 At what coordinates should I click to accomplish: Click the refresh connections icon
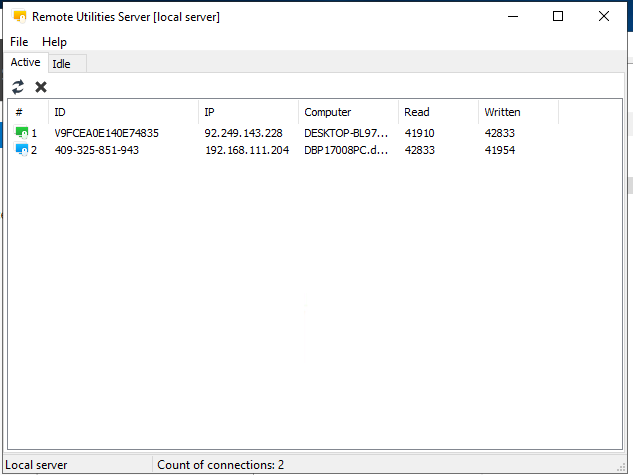coord(18,87)
